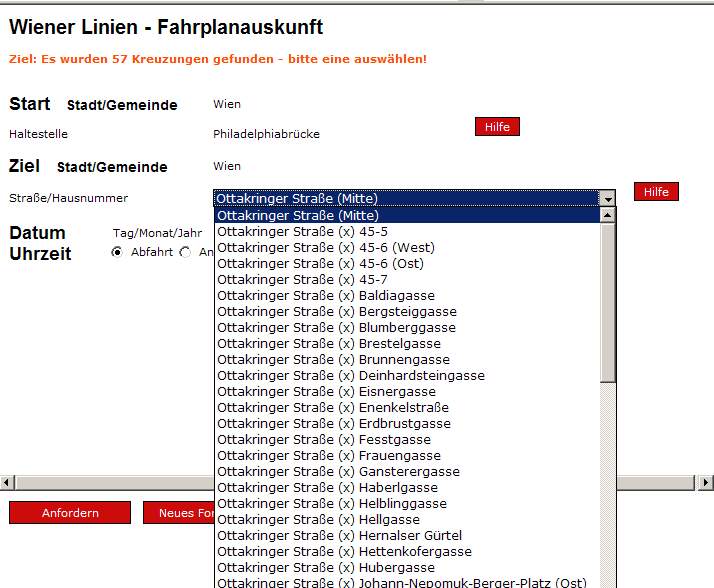The image size is (714, 588).
Task: Click the street list scrollbar up arrow
Action: point(609,215)
